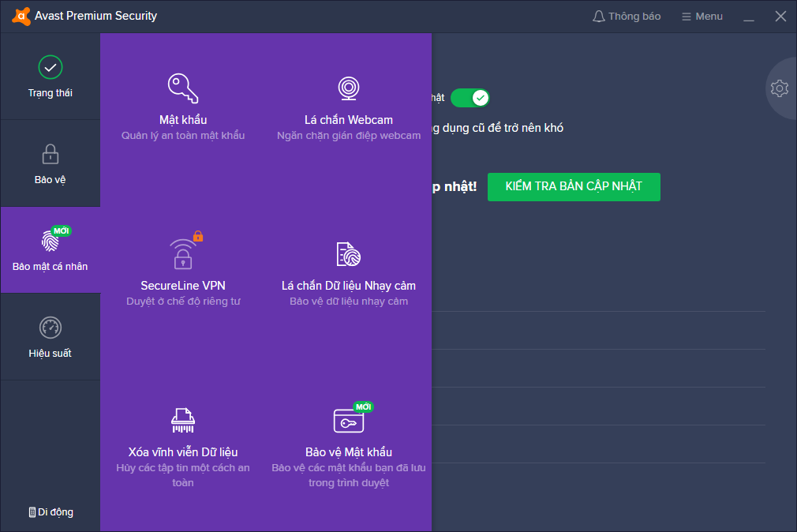The image size is (797, 532).
Task: Click the MỚI badge on Bảo mật cá nhân
Action: coord(62,231)
